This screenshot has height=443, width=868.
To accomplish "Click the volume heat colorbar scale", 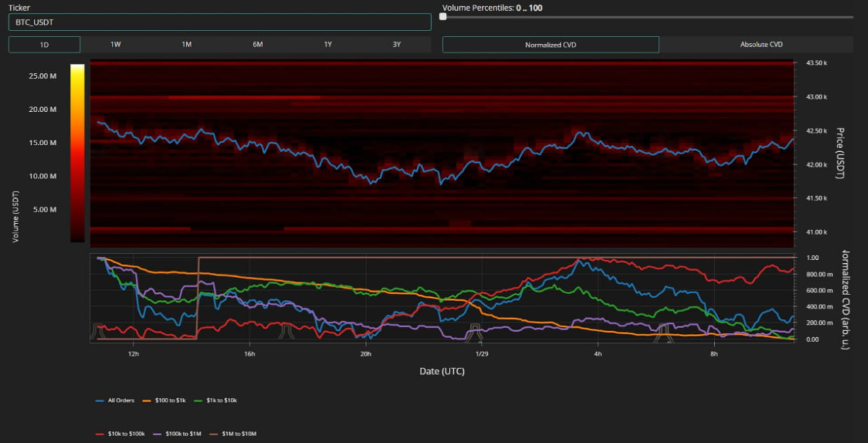I will tap(77, 153).
